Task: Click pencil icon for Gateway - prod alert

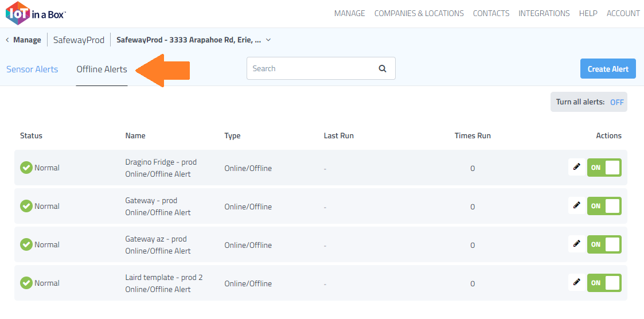Action: pos(576,206)
